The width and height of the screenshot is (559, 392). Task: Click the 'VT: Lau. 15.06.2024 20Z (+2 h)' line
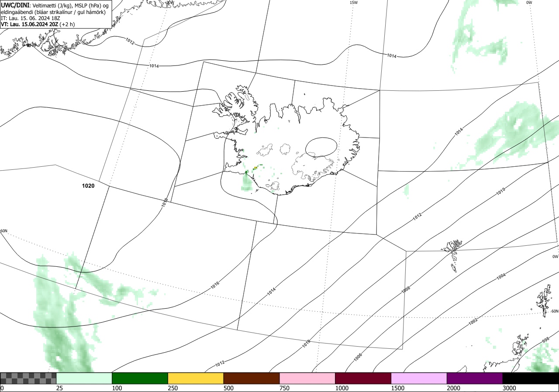point(38,24)
